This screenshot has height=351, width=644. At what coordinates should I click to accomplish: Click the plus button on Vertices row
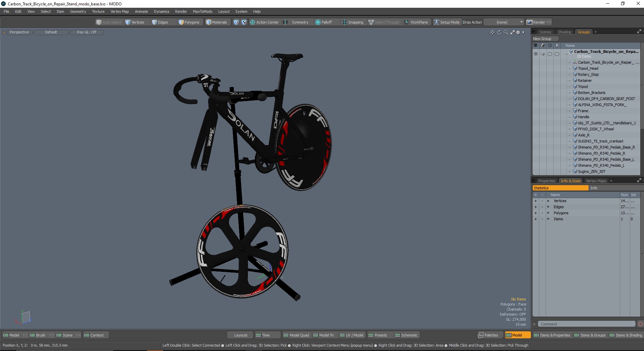click(536, 201)
